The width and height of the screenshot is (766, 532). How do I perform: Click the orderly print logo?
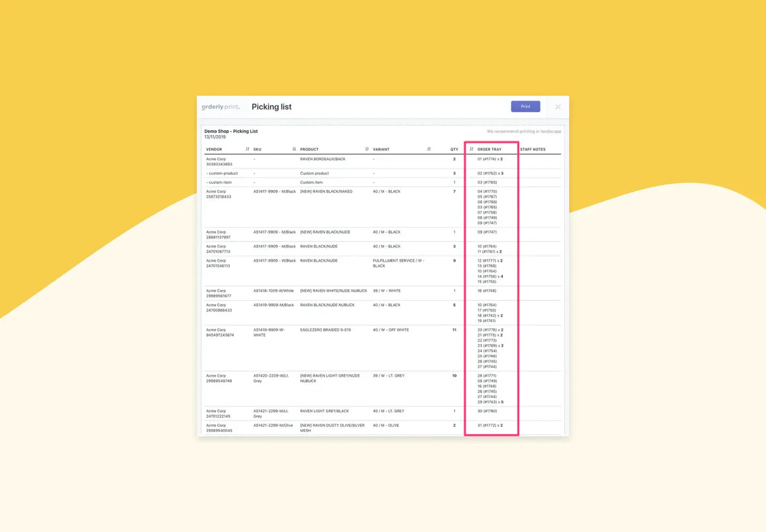(220, 107)
